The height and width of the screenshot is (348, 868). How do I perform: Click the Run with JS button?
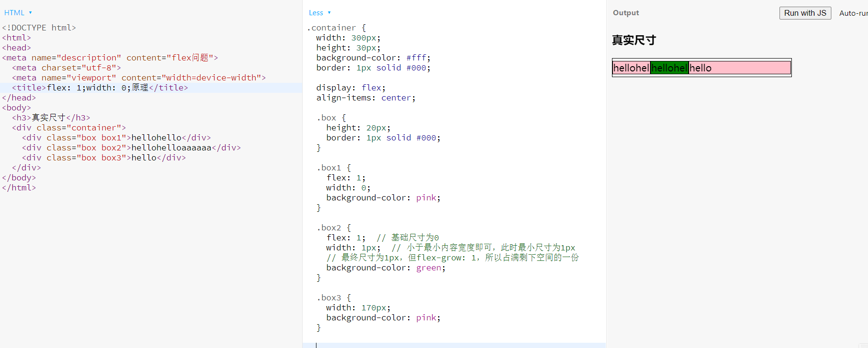click(x=805, y=13)
